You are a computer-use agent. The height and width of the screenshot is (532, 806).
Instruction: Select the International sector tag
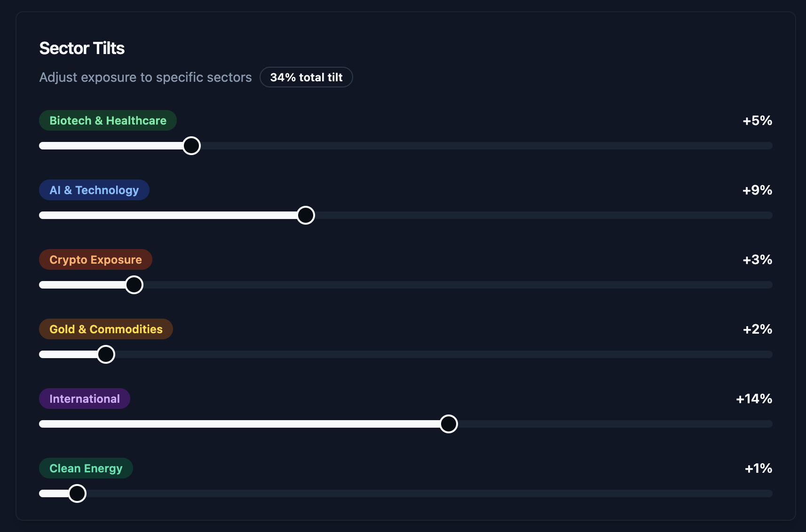click(85, 399)
